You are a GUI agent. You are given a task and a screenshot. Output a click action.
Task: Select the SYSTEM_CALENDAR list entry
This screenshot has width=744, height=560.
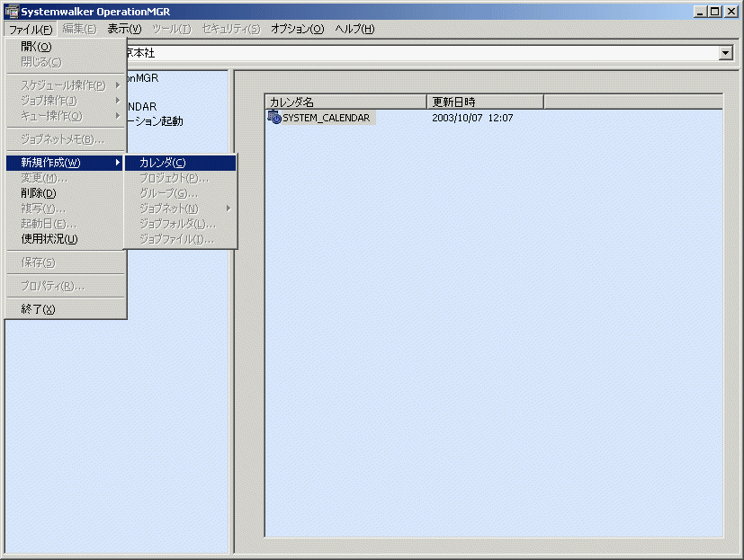pos(326,118)
